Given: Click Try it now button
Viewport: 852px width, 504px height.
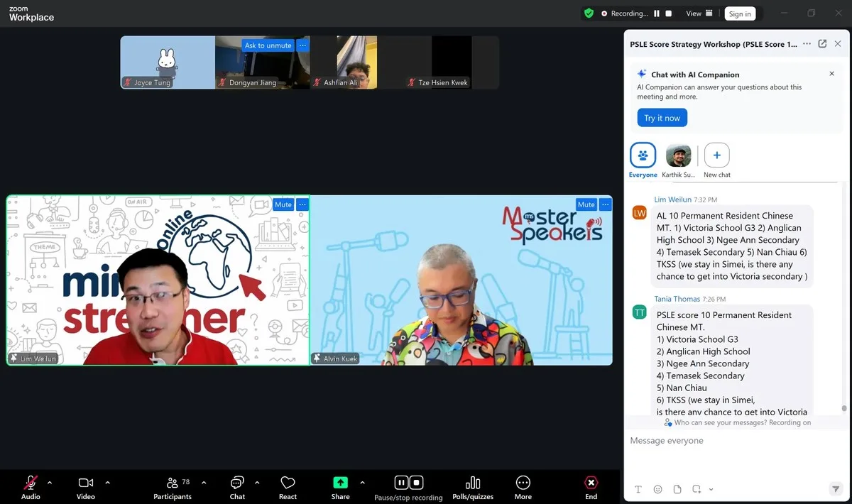Looking at the screenshot, I should tap(662, 118).
